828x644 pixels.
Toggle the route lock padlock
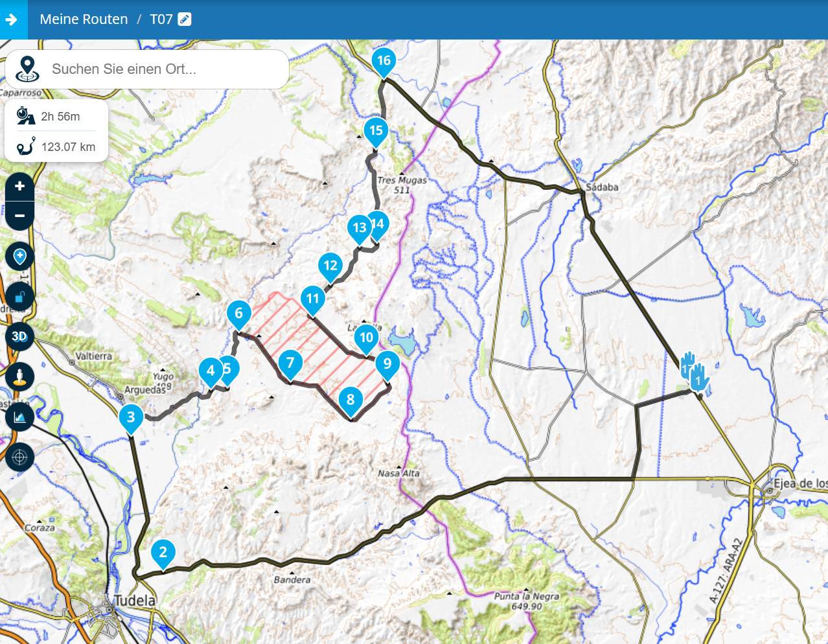20,297
